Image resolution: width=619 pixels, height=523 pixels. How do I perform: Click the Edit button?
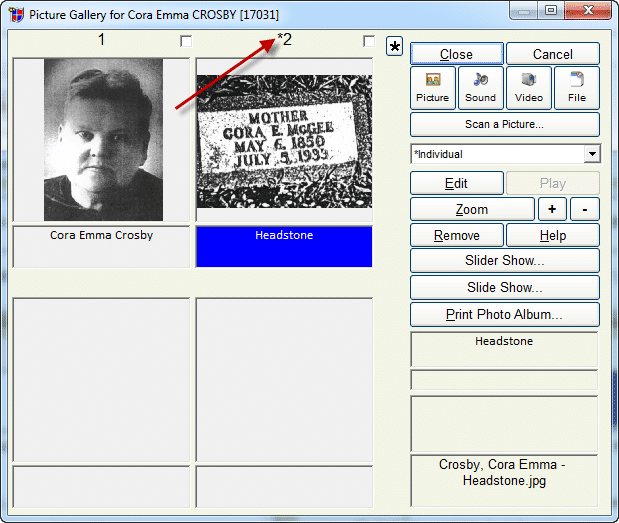(456, 183)
